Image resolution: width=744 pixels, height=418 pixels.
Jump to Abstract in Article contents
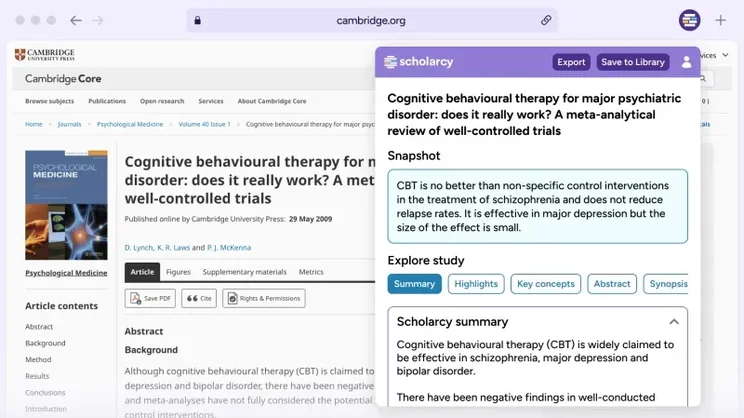pyautogui.click(x=39, y=327)
